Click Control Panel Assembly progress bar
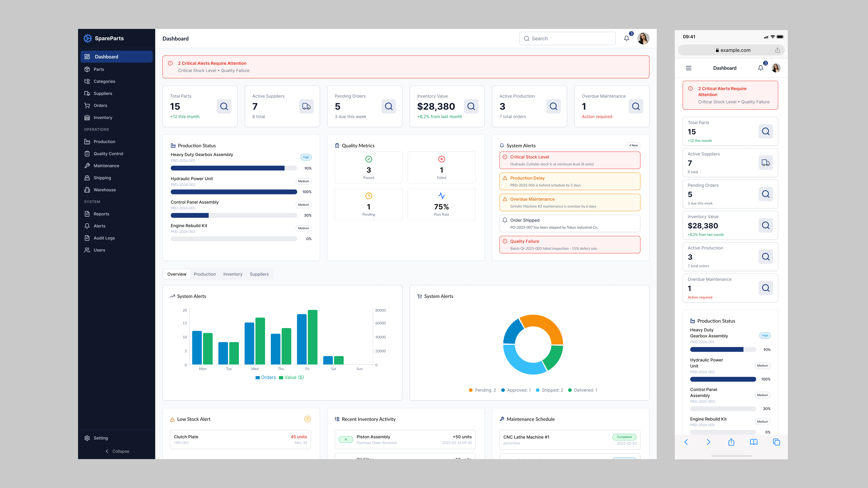The image size is (868, 488). [234, 215]
